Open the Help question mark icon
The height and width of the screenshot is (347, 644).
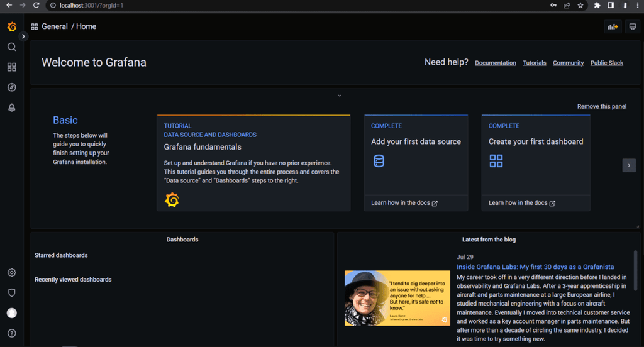[12, 333]
